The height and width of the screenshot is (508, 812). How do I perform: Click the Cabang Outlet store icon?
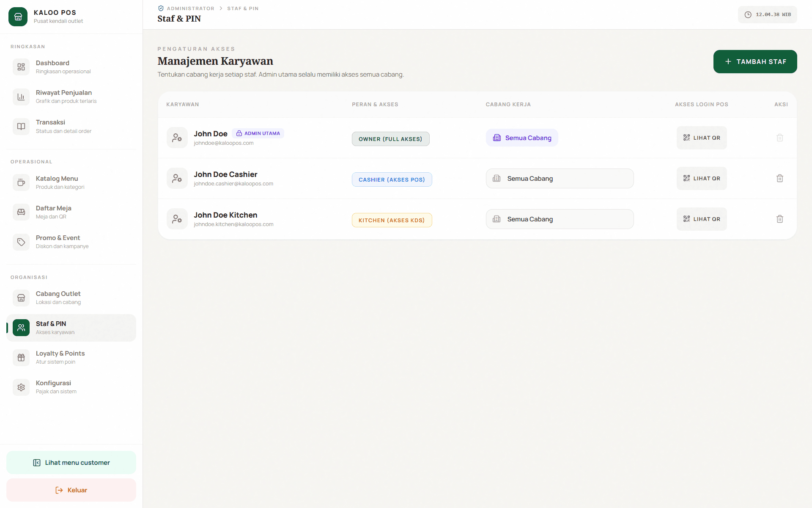[21, 298]
